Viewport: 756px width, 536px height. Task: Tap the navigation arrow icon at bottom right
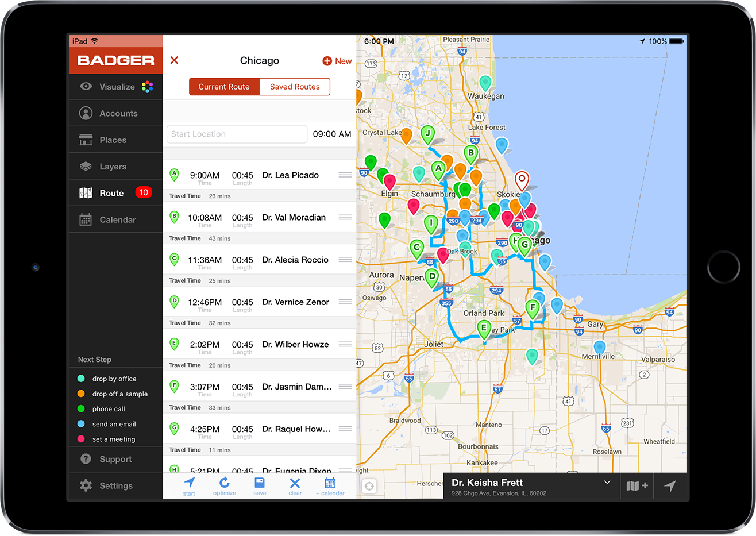click(670, 485)
